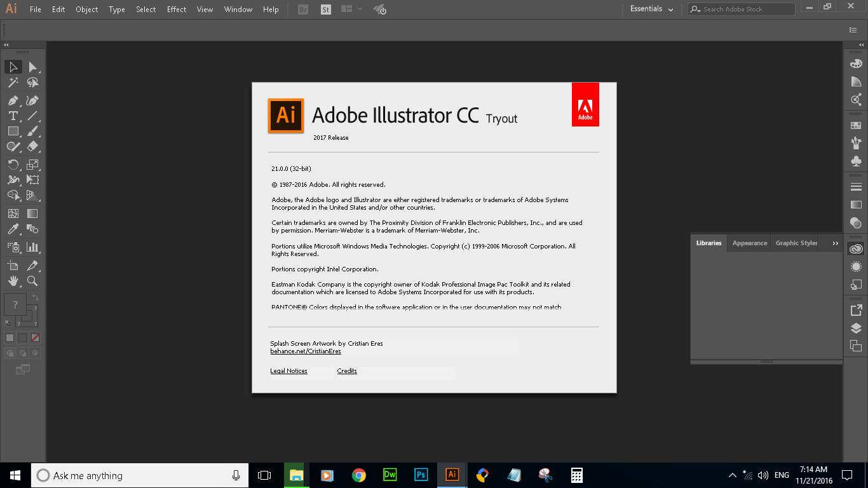Pick the Width tool
This screenshot has width=868, height=488.
point(13,180)
